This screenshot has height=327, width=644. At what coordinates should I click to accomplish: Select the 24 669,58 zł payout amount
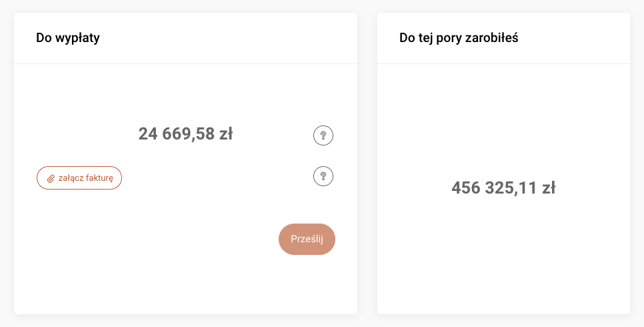[x=185, y=134]
